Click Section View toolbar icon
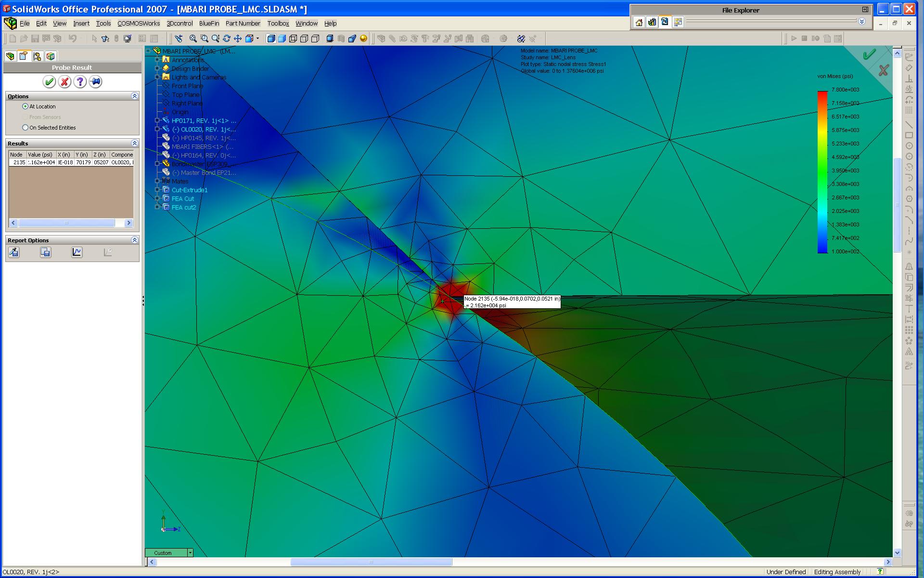This screenshot has height=578, width=924. click(x=352, y=39)
